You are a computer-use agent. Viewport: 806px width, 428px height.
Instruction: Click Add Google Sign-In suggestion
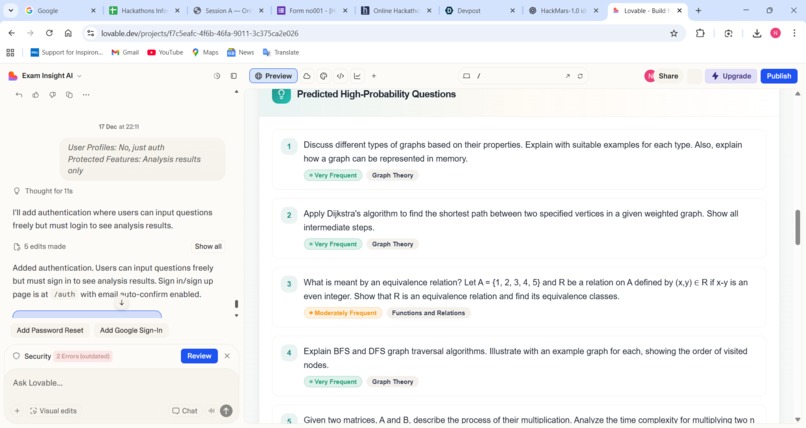click(x=131, y=330)
